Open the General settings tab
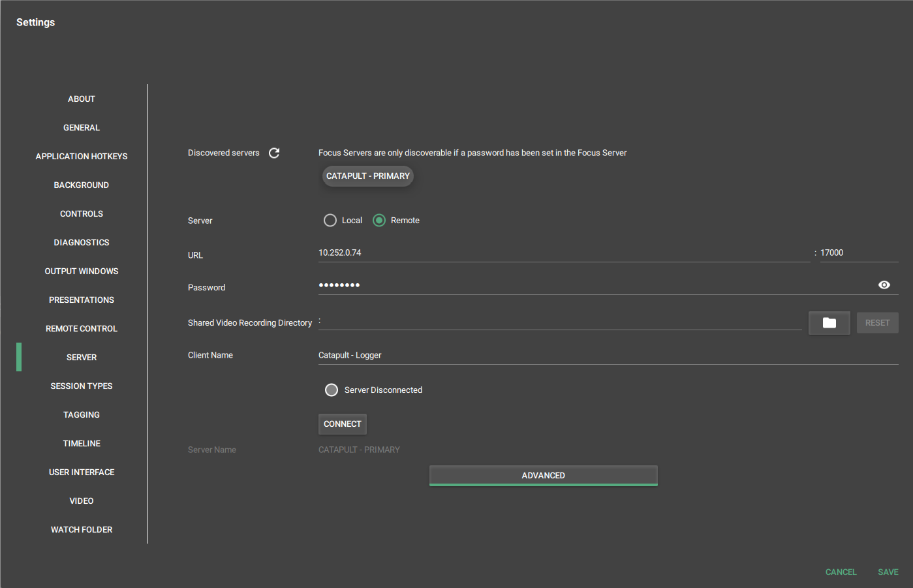The image size is (913, 588). pyautogui.click(x=82, y=128)
